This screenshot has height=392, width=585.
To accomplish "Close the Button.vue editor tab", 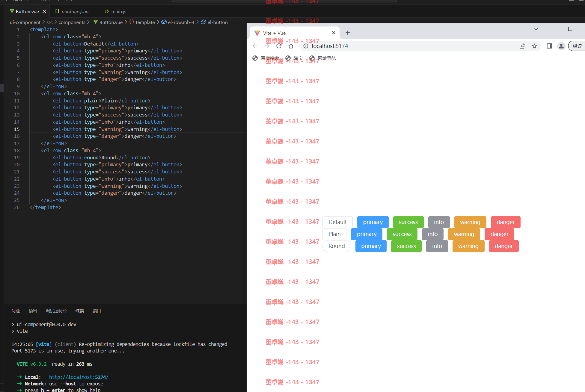I will (x=44, y=11).
